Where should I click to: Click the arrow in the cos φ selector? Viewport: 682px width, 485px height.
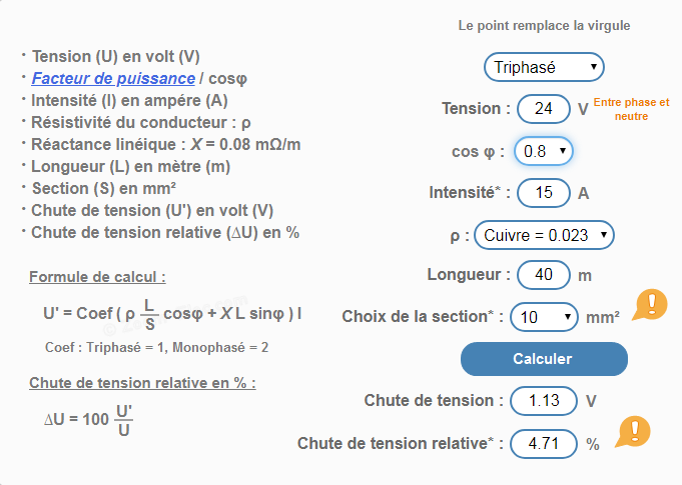(563, 151)
